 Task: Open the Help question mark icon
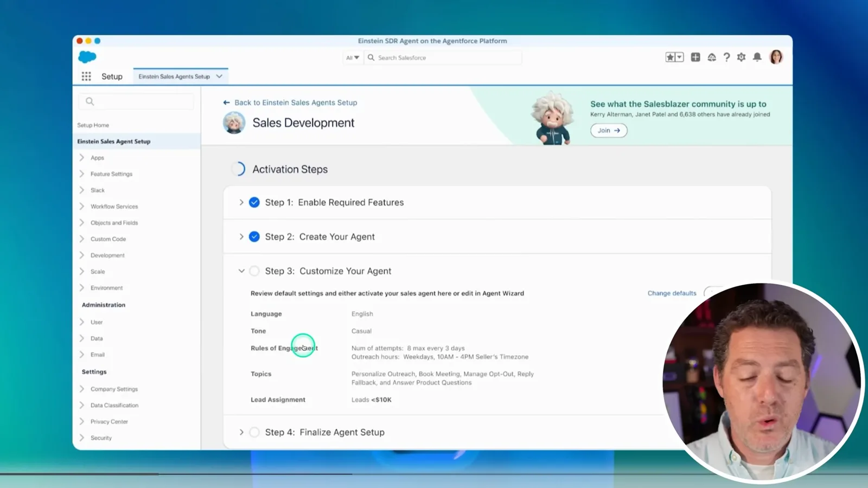pos(726,57)
